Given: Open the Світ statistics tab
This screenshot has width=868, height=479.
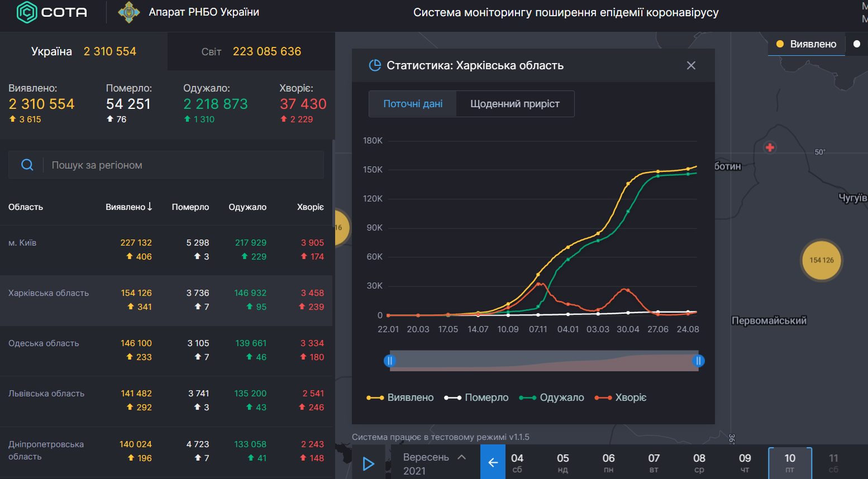Looking at the screenshot, I should coord(251,51).
